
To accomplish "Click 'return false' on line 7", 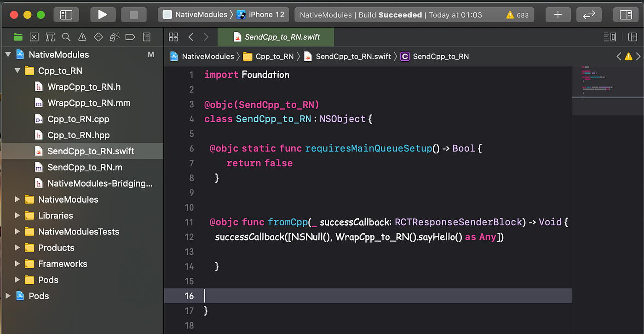I will click(x=259, y=163).
